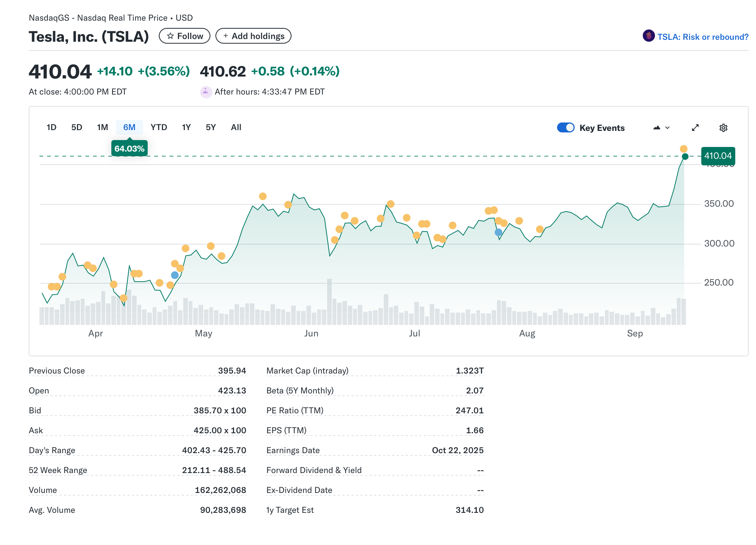756x545 pixels.
Task: Click the 410.62 after hours price
Action: [223, 72]
